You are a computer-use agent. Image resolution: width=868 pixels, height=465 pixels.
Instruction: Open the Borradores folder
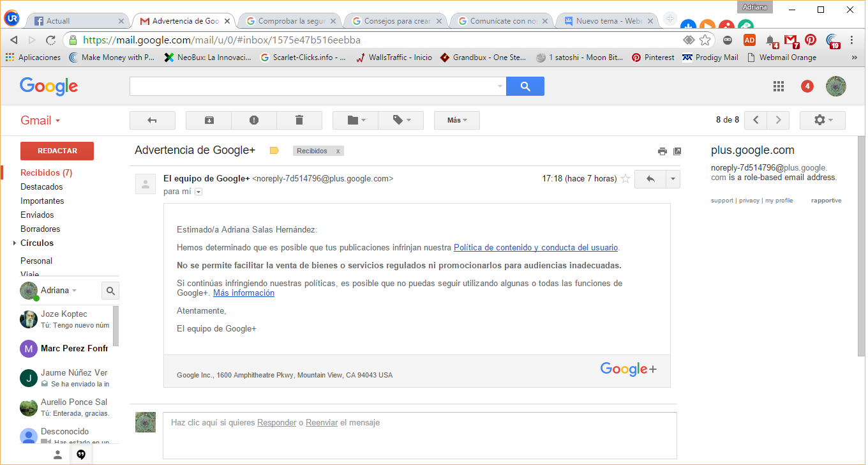point(40,229)
